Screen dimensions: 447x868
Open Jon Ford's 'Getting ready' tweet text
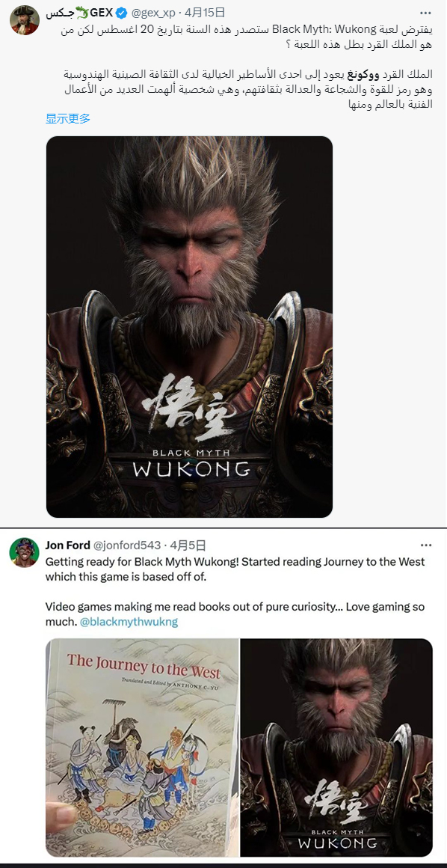[235, 592]
